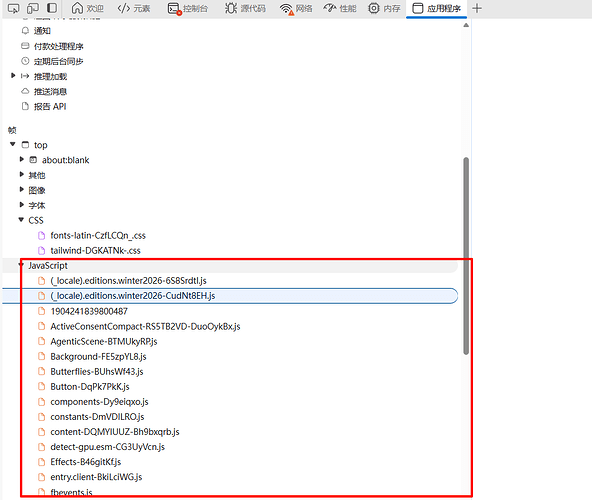Open Butterflies-BUhsWf43.js file
The image size is (592, 500).
pyautogui.click(x=97, y=372)
